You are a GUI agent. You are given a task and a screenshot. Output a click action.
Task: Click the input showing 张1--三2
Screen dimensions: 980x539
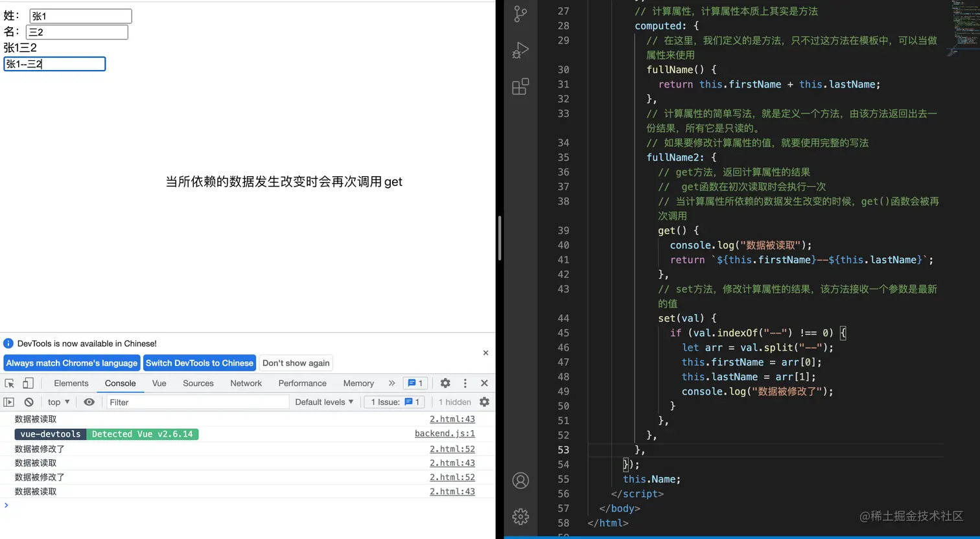coord(54,64)
